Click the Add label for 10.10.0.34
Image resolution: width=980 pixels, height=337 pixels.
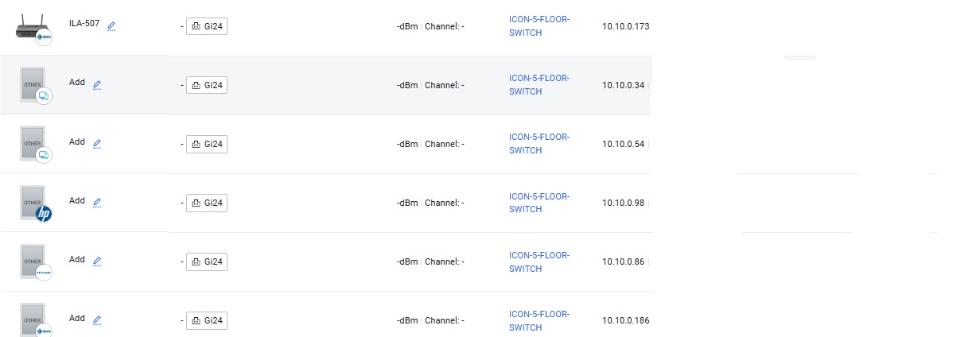(77, 83)
